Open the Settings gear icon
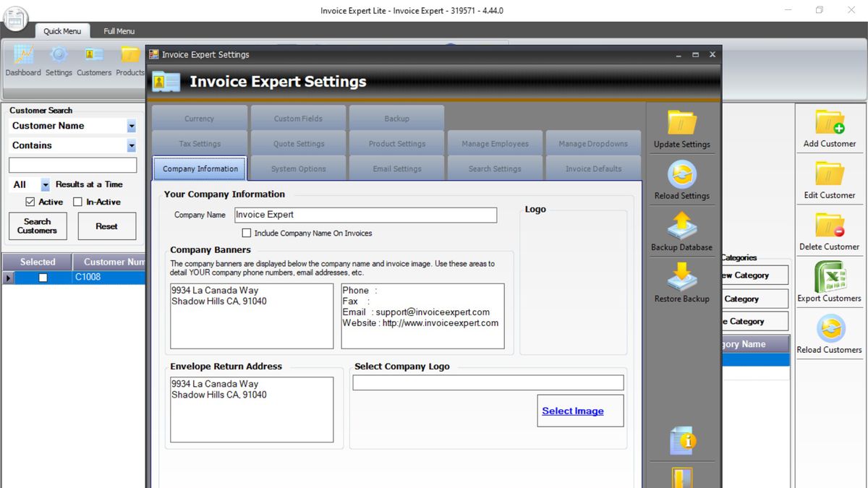The width and height of the screenshot is (868, 488). tap(59, 55)
